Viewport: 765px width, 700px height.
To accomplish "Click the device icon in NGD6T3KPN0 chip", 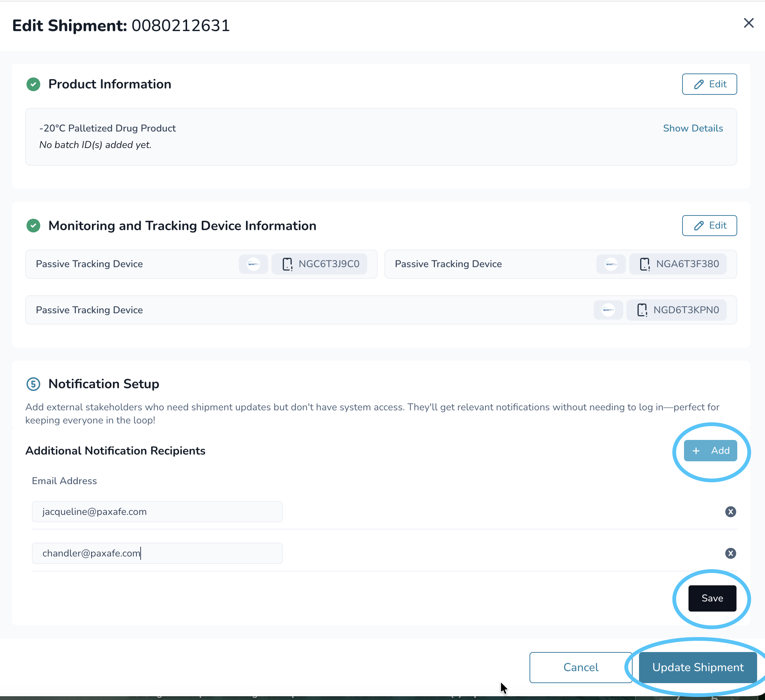I will (642, 310).
